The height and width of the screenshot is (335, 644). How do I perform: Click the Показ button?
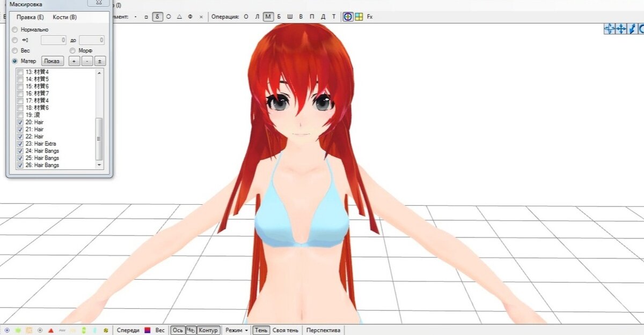(53, 61)
